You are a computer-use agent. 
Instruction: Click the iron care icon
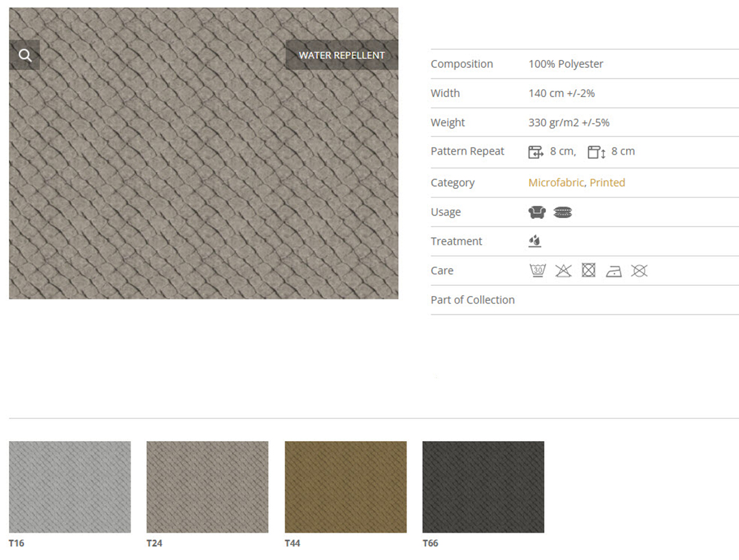point(614,271)
